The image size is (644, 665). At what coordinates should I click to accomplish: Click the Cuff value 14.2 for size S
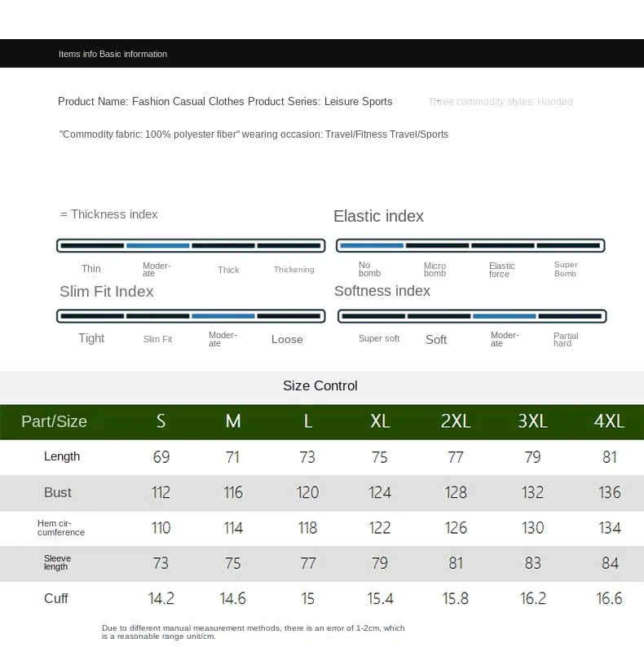(x=161, y=598)
